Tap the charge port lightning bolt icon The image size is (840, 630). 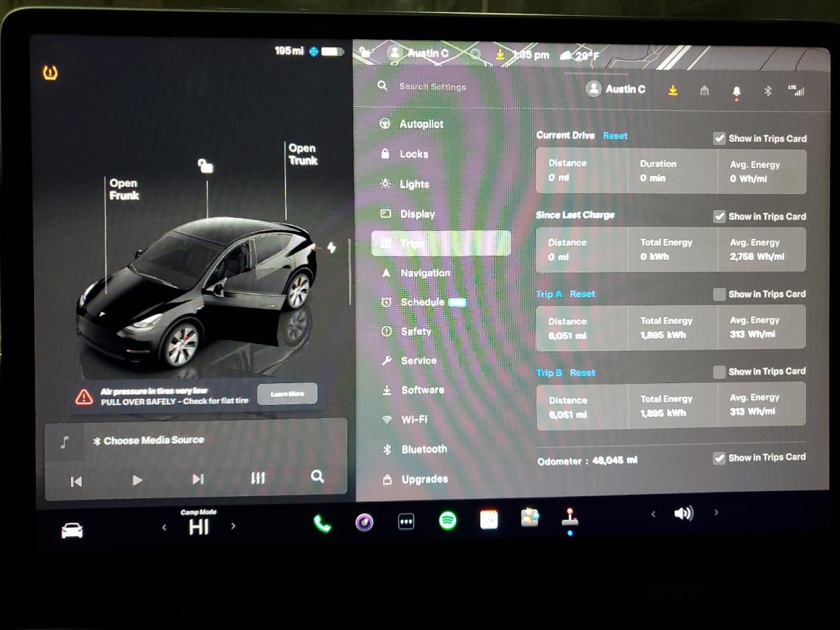point(331,247)
